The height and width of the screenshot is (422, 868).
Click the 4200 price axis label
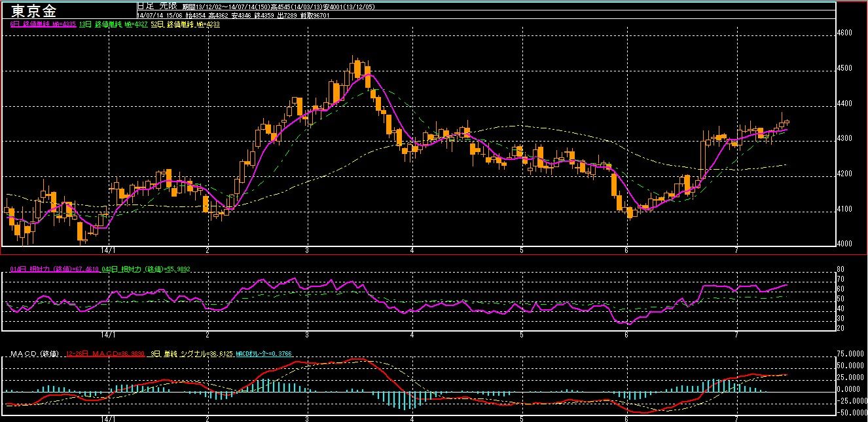point(844,174)
